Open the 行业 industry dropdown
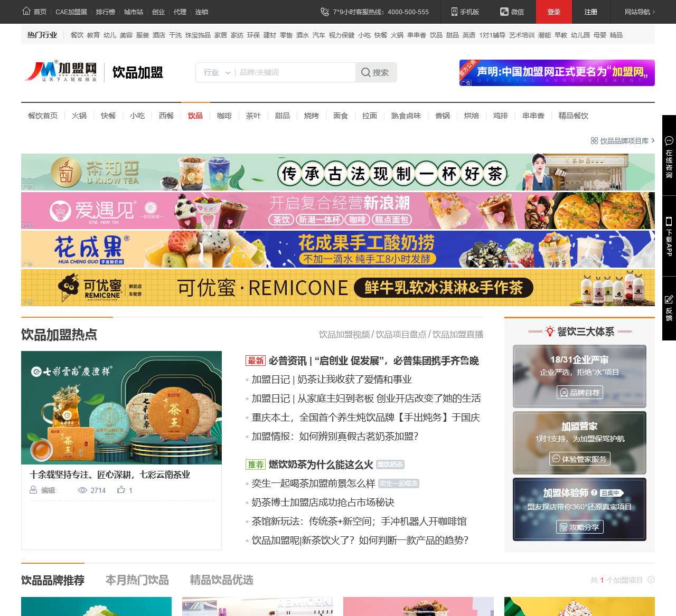Viewport: 676px width, 616px height. click(x=216, y=72)
